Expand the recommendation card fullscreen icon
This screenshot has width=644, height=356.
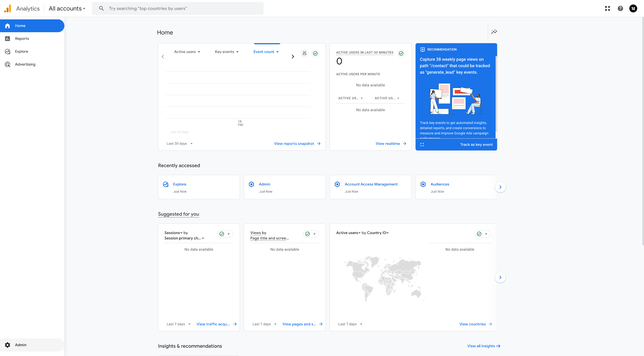[422, 145]
